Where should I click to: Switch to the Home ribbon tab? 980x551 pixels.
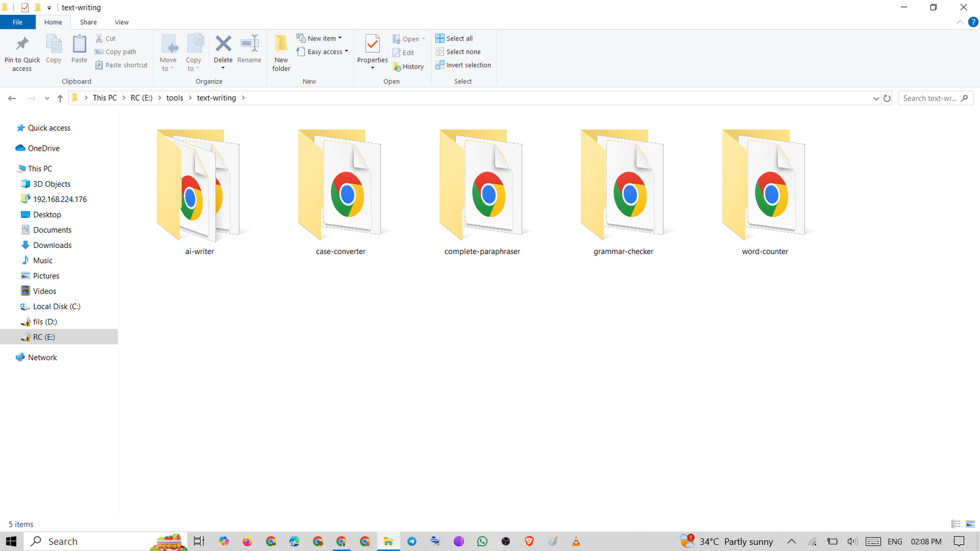pos(53,22)
